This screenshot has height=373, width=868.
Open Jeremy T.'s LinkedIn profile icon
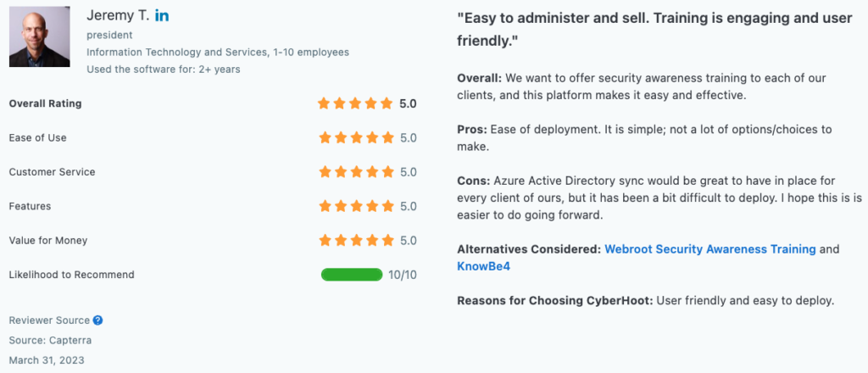coord(162,16)
